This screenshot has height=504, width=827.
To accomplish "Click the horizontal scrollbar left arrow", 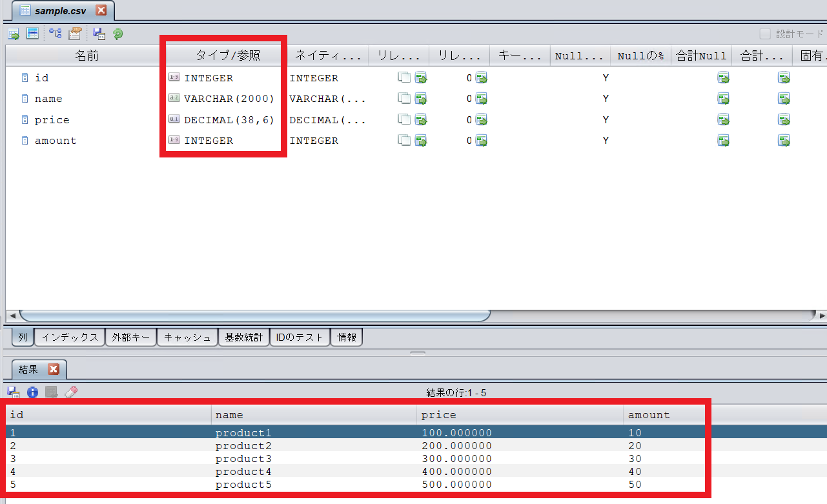I will pos(12,316).
